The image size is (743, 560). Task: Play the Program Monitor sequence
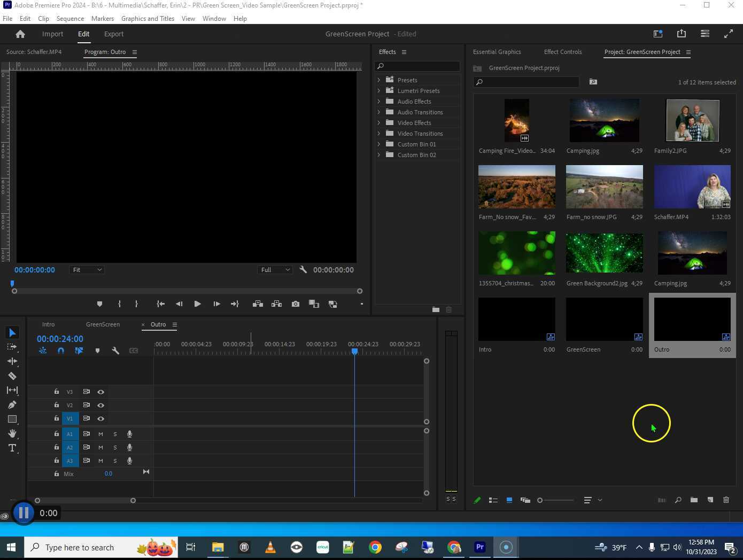click(197, 304)
